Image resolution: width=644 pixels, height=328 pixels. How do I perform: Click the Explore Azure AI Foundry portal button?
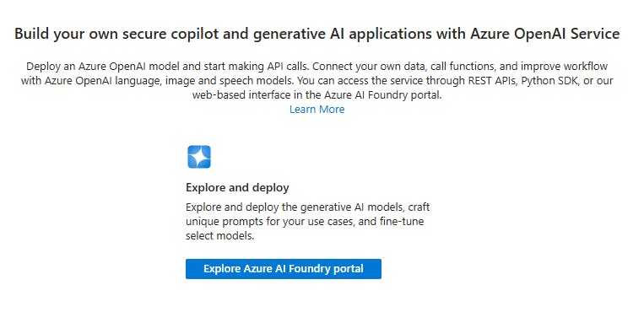[284, 269]
